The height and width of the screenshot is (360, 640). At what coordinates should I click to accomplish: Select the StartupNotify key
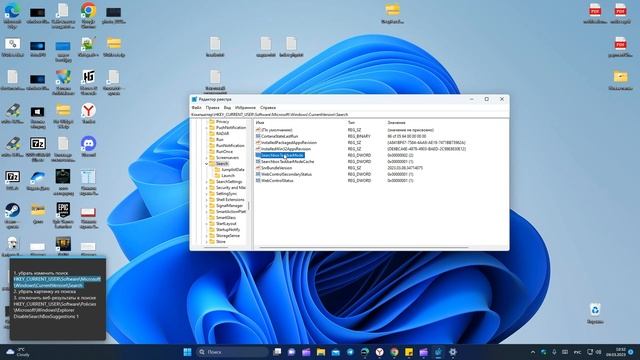click(x=228, y=230)
